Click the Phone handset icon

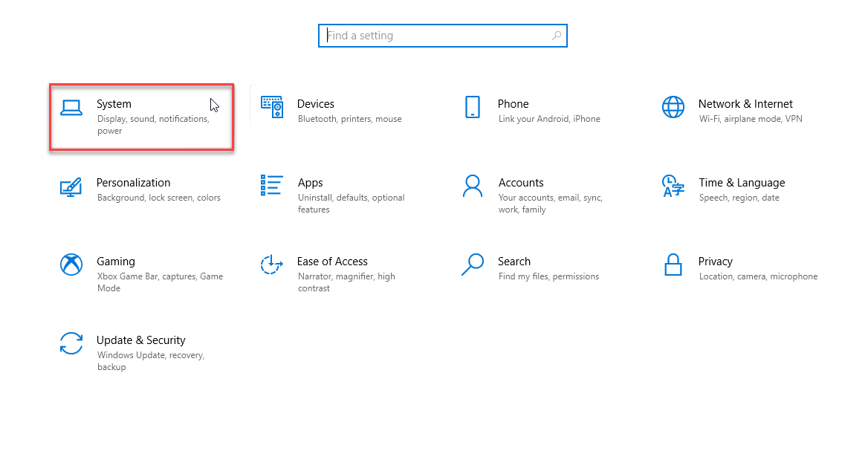pyautogui.click(x=473, y=107)
